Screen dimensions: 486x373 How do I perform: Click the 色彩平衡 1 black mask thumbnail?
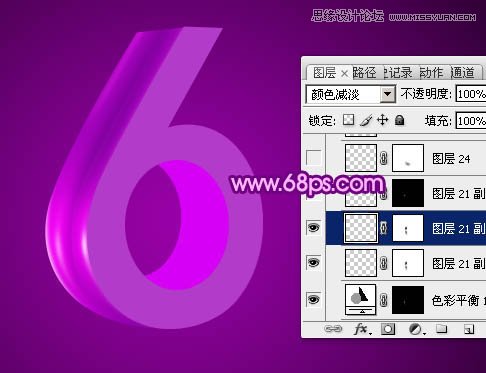tap(408, 300)
